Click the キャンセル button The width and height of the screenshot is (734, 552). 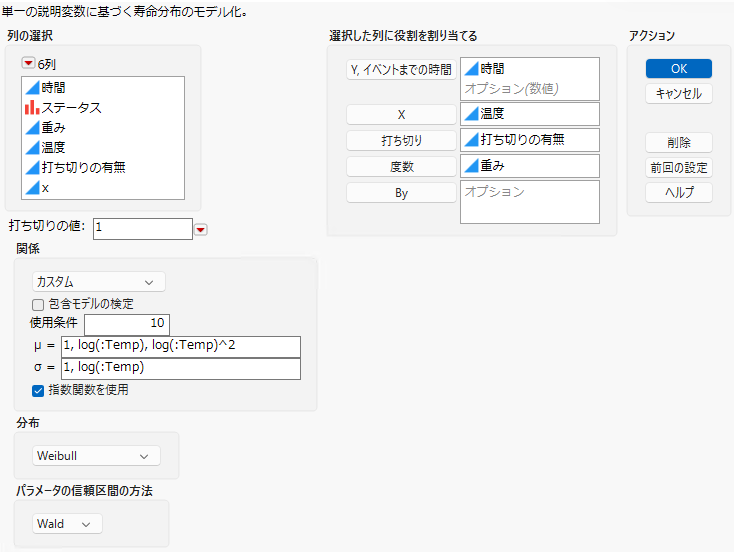(679, 94)
